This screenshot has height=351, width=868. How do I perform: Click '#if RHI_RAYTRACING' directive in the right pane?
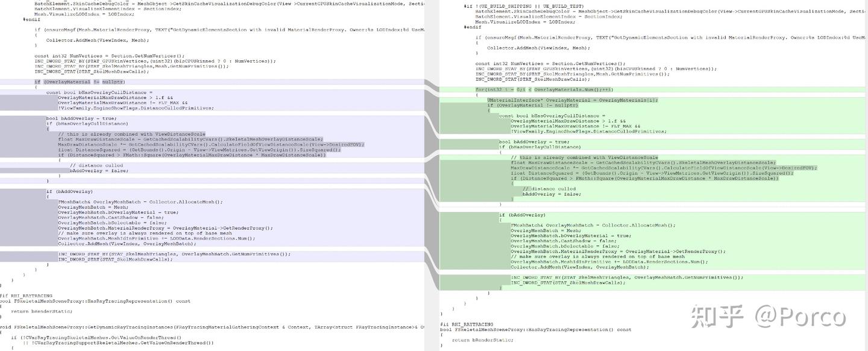pyautogui.click(x=467, y=324)
